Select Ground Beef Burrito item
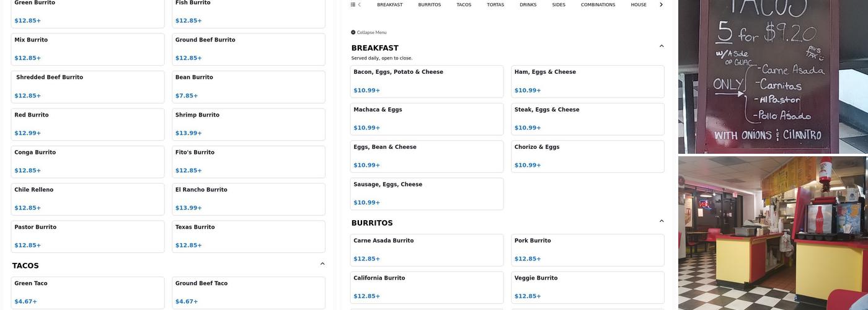The image size is (868, 310). [249, 49]
